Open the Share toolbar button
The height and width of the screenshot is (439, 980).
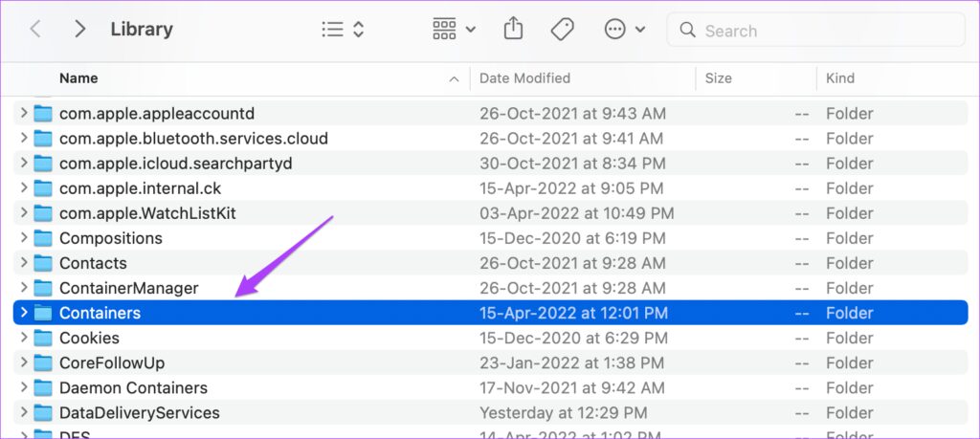coord(513,30)
